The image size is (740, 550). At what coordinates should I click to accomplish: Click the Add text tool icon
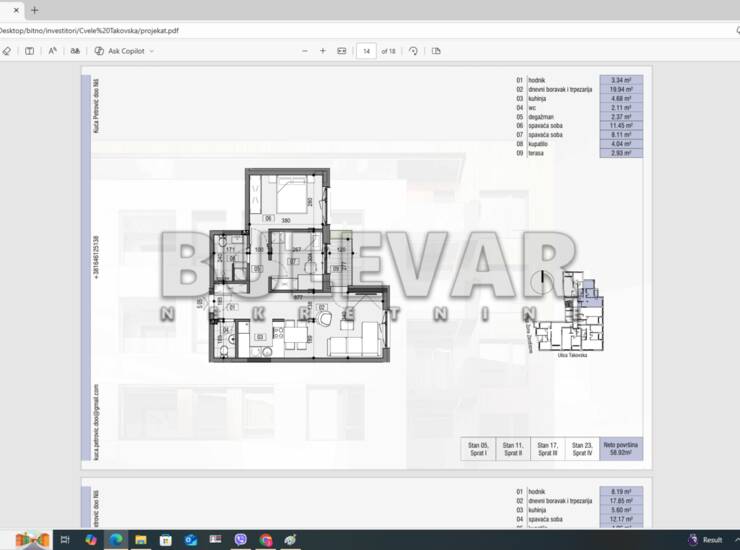[x=29, y=51]
